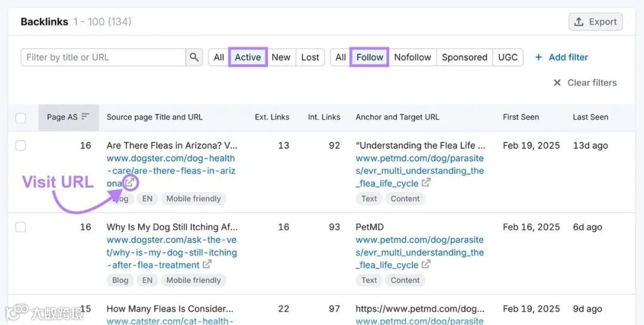The image size is (644, 325).
Task: Check the box for Why Is My Dog Still Itching row
Action: [x=20, y=227]
